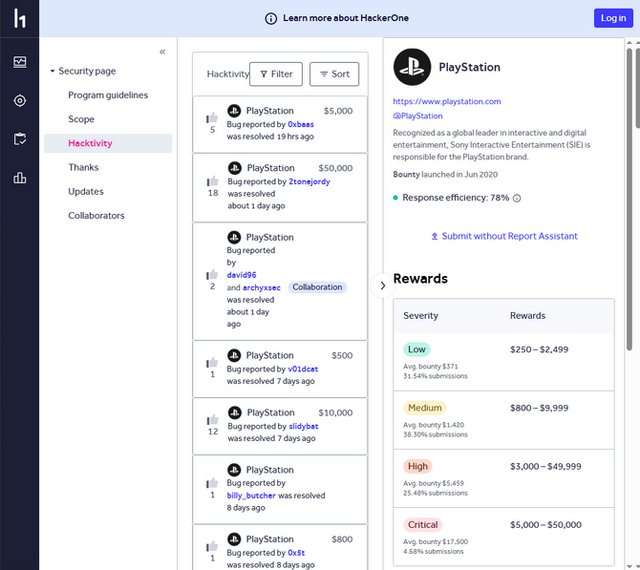Click the Log in button
Viewport: 640px width, 570px height.
[613, 18]
